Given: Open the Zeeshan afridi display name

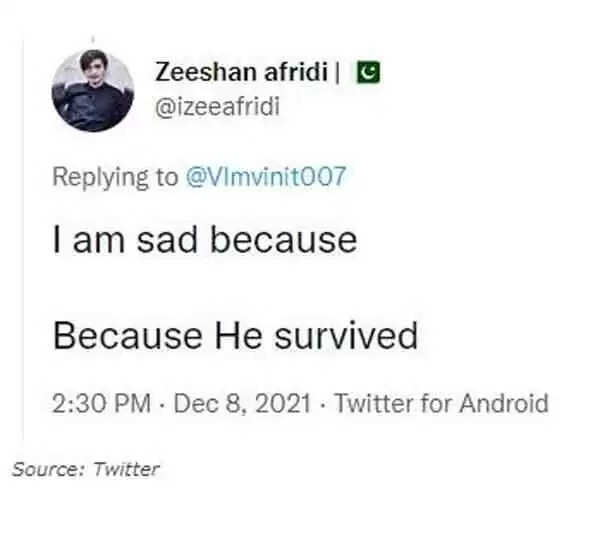Looking at the screenshot, I should pos(241,72).
